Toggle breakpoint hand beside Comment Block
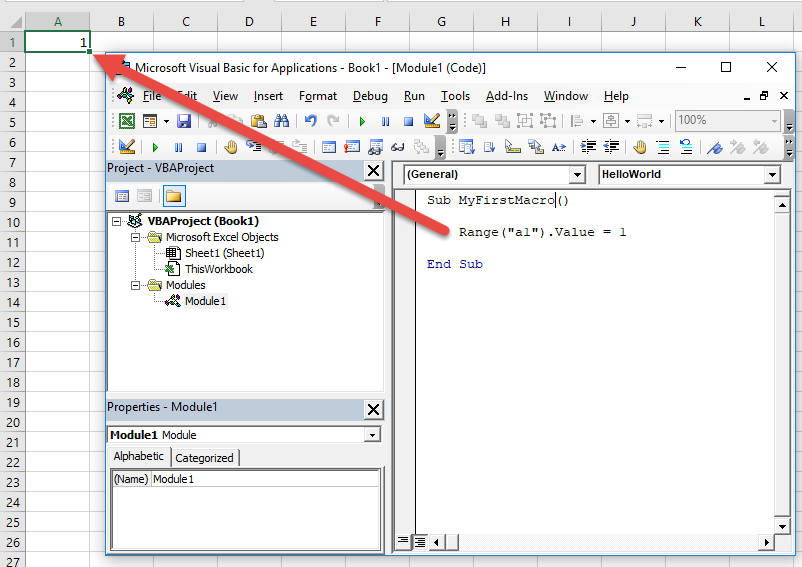The width and height of the screenshot is (802, 567). pyautogui.click(x=639, y=148)
